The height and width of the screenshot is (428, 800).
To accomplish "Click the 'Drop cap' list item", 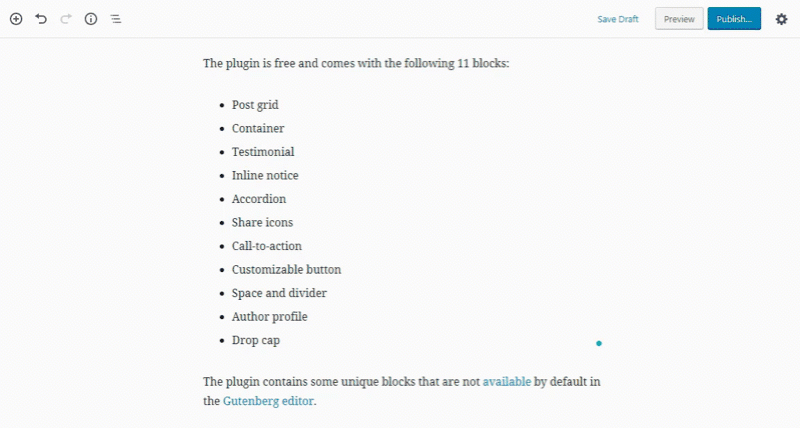I will click(x=256, y=340).
